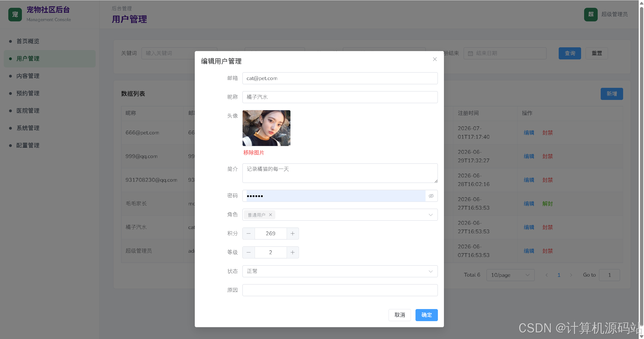Screen dimensions: 644x339
Task: Increase the 积分 value
Action: [293, 234]
